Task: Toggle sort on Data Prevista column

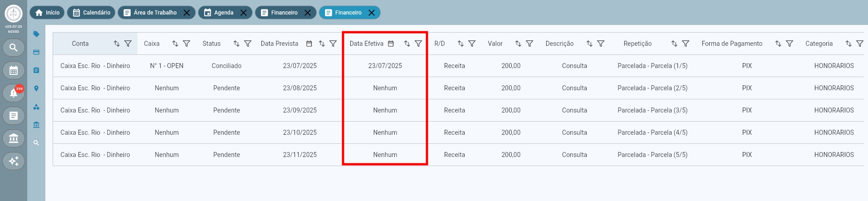Action: pyautogui.click(x=322, y=44)
